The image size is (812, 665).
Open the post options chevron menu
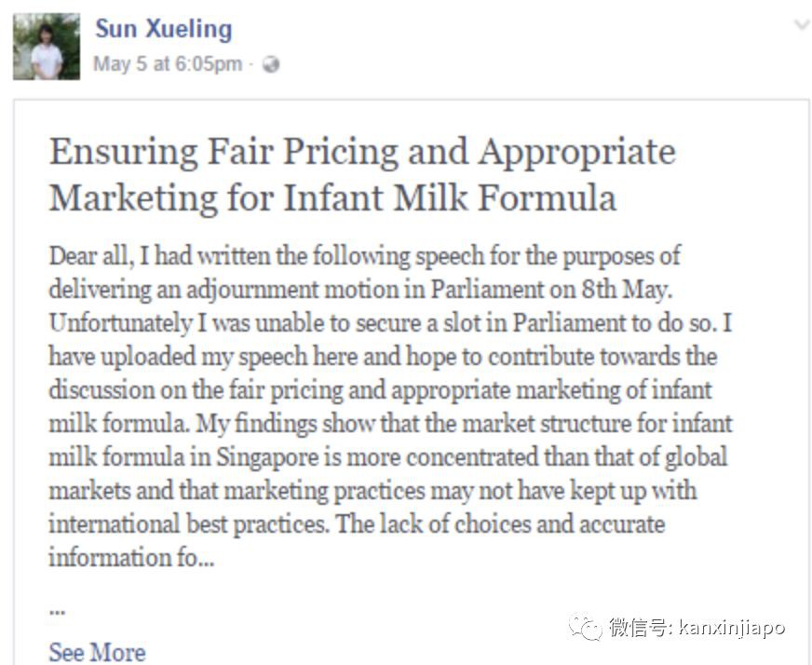pyautogui.click(x=801, y=25)
